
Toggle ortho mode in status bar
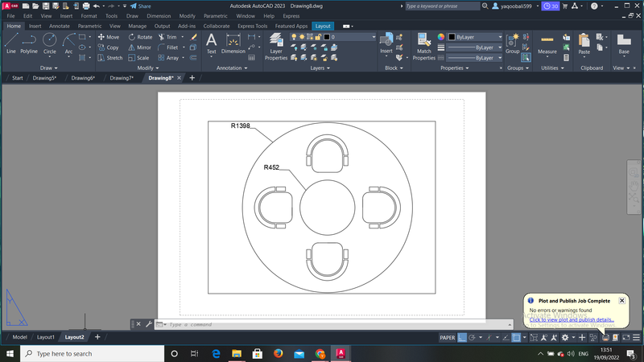click(x=462, y=337)
